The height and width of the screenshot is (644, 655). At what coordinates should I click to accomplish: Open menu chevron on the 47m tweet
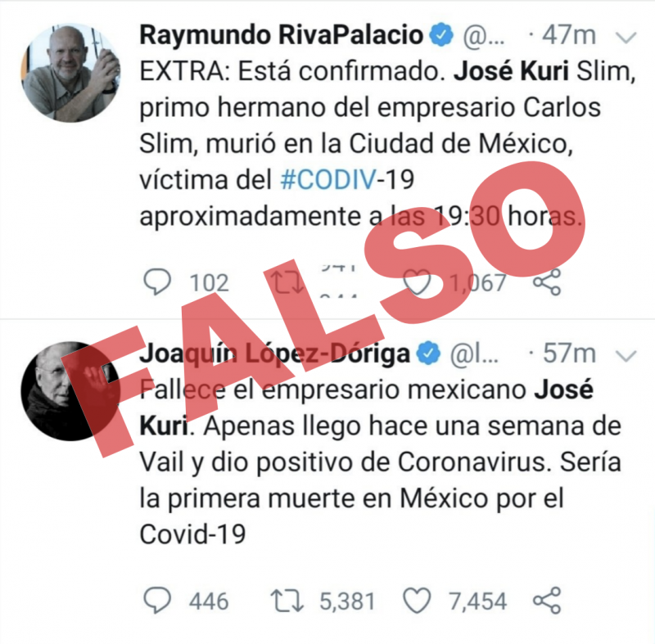pos(626,38)
